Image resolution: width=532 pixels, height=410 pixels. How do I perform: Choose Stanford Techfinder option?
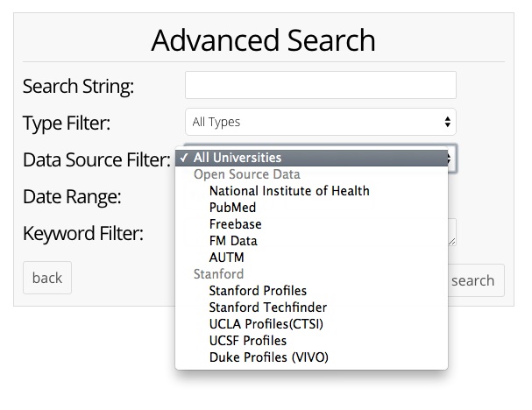coord(267,307)
